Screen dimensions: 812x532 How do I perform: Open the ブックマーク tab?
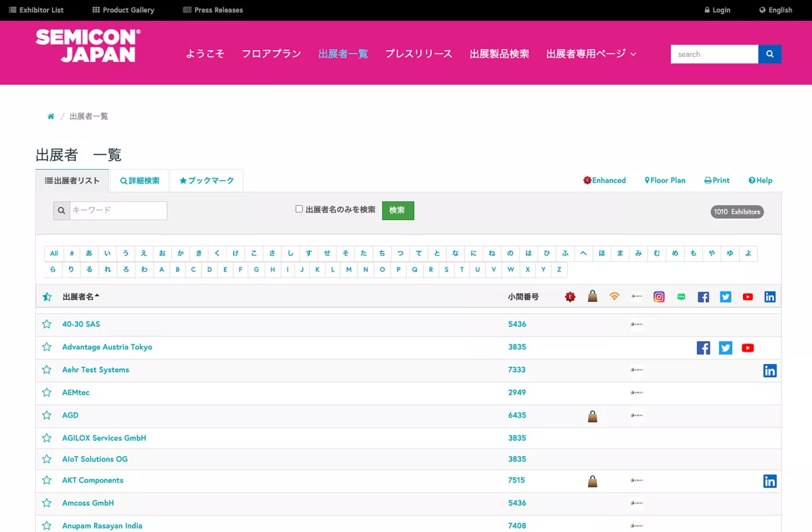pos(206,181)
